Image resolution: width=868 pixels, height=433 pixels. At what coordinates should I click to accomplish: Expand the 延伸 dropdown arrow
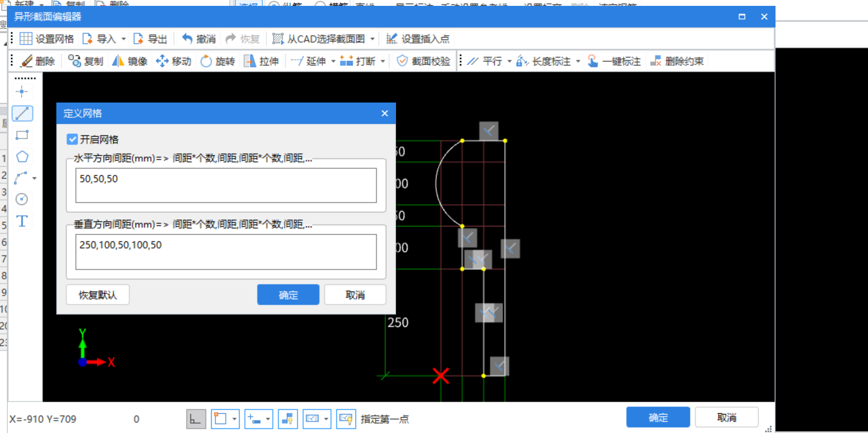pos(333,61)
